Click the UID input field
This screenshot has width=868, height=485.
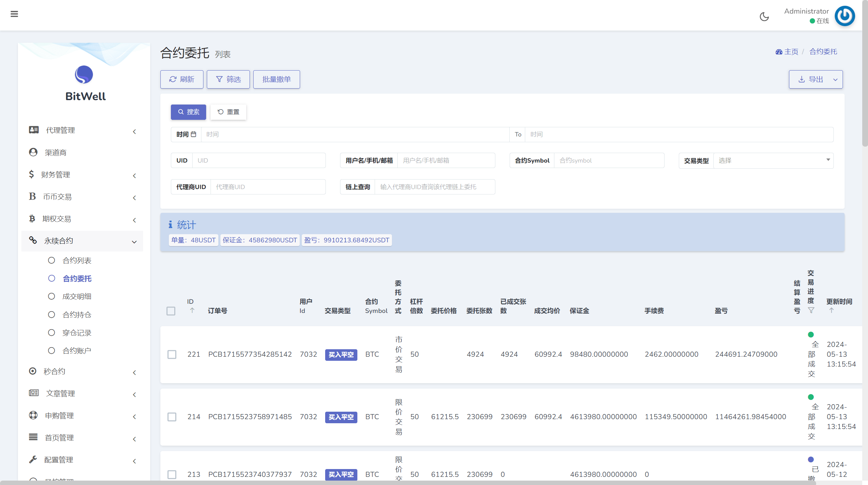tap(259, 161)
